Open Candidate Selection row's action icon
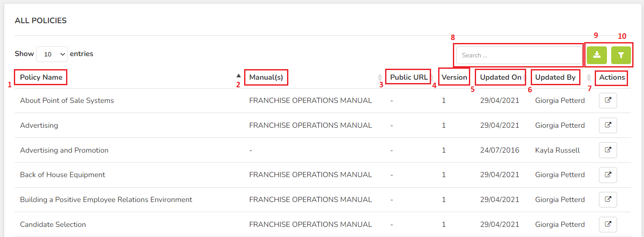Image resolution: width=644 pixels, height=237 pixels. coord(608,224)
